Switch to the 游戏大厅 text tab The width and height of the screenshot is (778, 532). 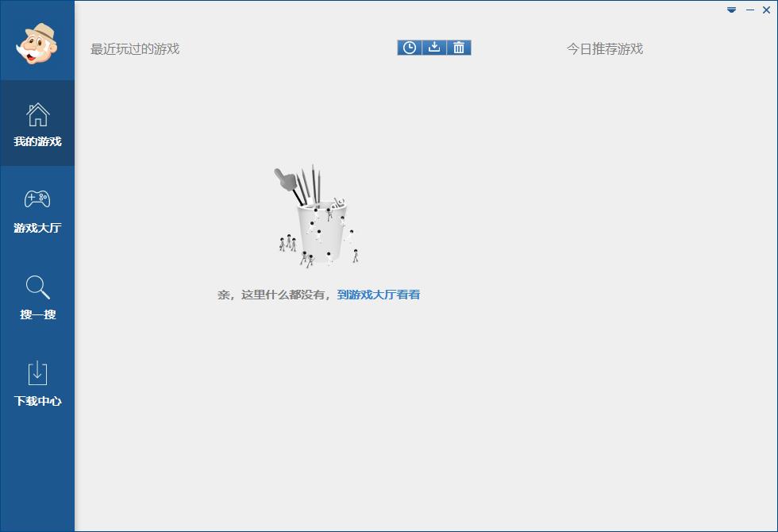pyautogui.click(x=37, y=229)
